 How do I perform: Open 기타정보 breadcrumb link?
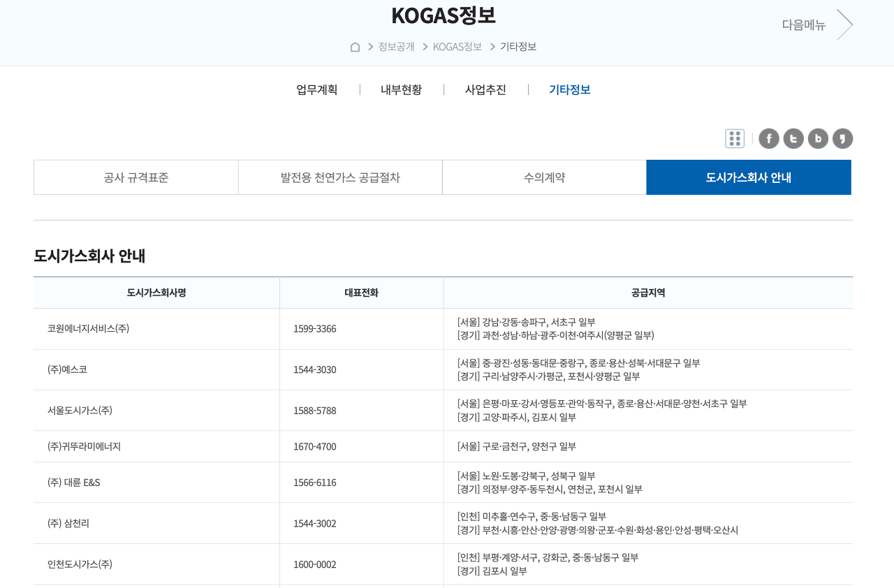click(x=518, y=47)
